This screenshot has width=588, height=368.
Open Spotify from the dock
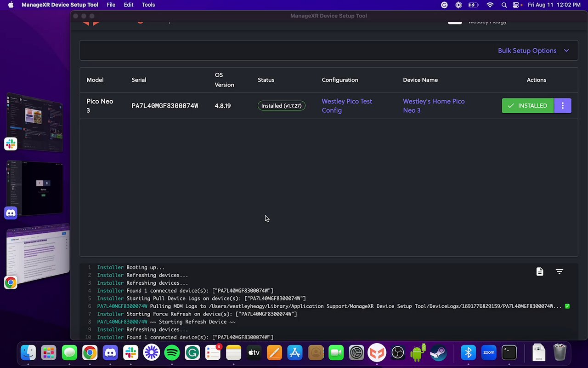(172, 353)
